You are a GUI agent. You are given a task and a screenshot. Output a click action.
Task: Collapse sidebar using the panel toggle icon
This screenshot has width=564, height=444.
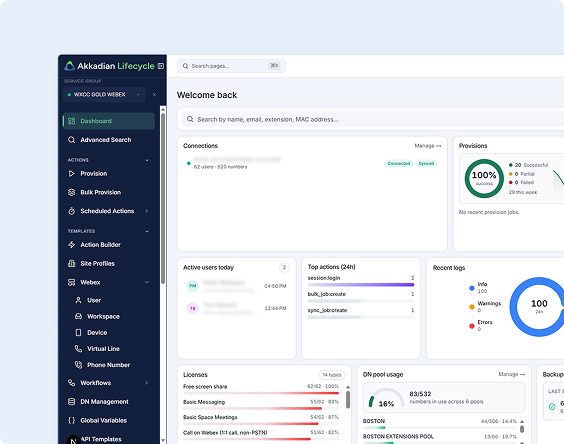pyautogui.click(x=161, y=66)
